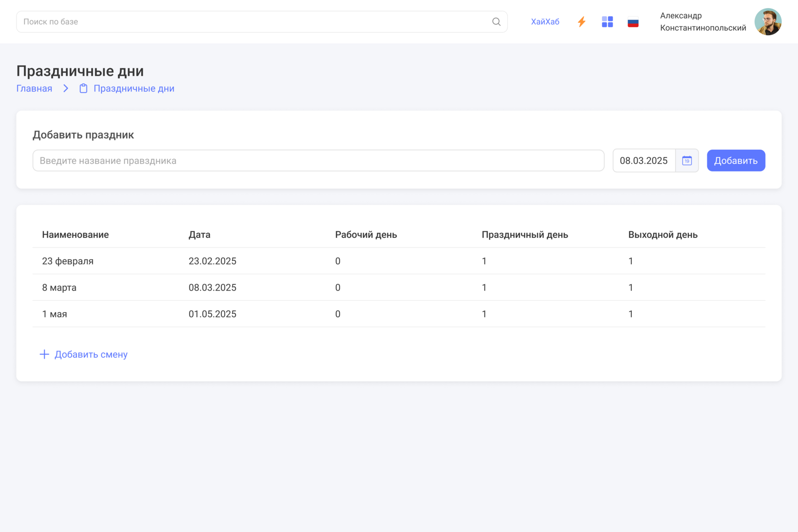Click the Дата column header
Screen dimensions: 798x532
199,235
